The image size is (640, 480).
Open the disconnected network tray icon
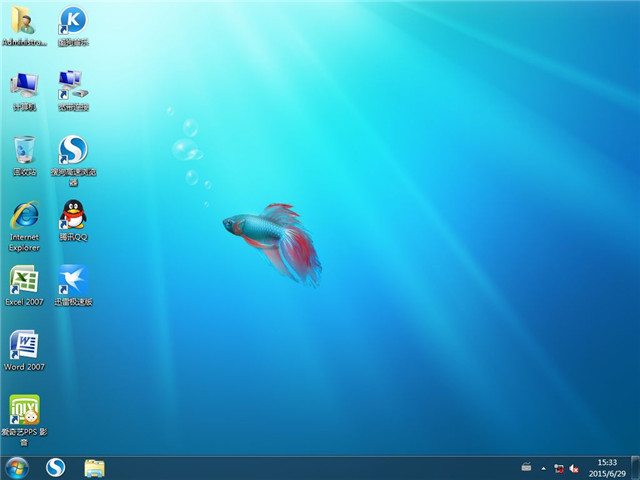[x=558, y=469]
